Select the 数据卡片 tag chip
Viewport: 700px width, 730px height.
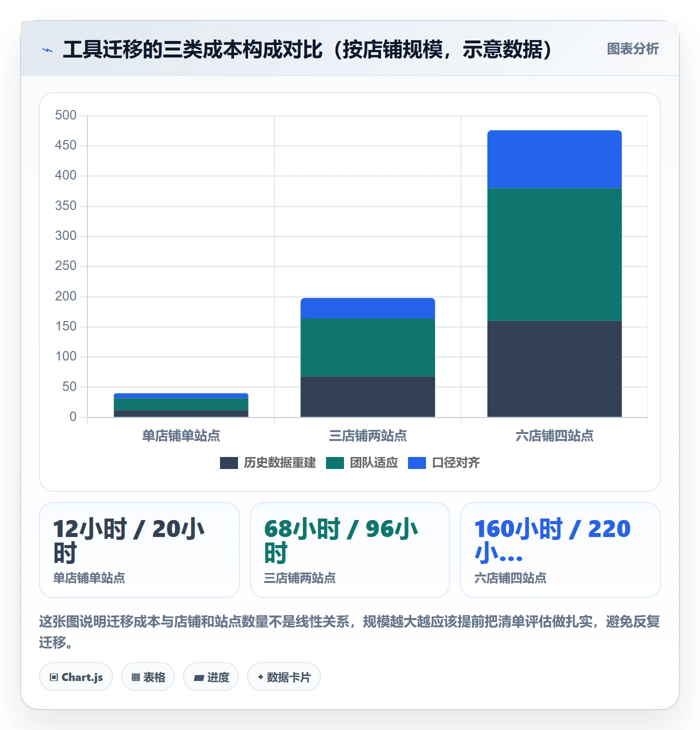284,677
